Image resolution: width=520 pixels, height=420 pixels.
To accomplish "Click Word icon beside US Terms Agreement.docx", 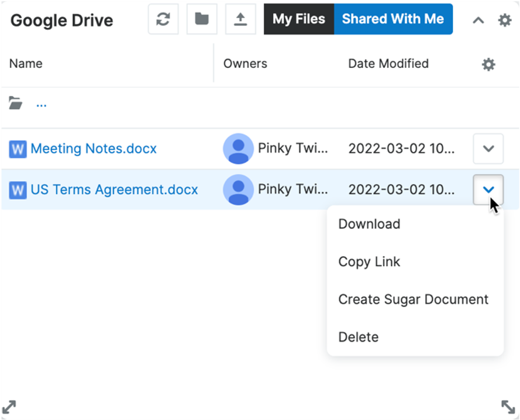I will point(18,190).
